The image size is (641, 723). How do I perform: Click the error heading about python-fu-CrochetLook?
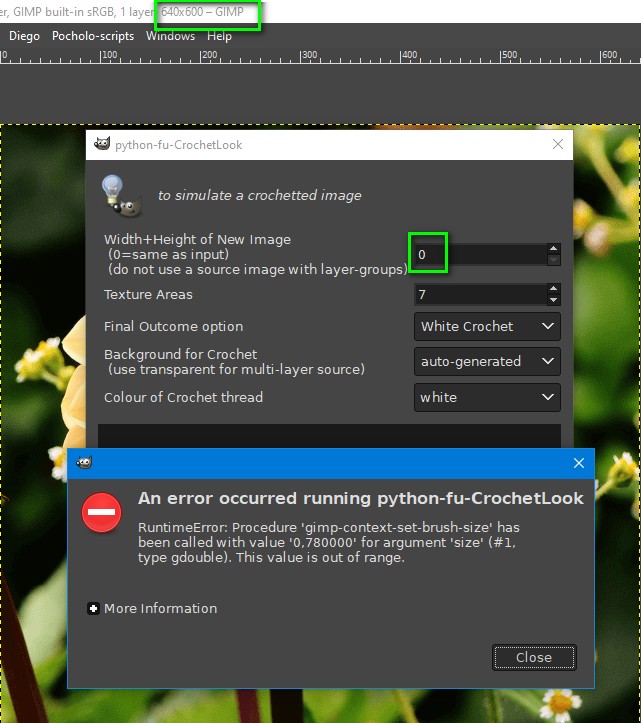pos(361,498)
